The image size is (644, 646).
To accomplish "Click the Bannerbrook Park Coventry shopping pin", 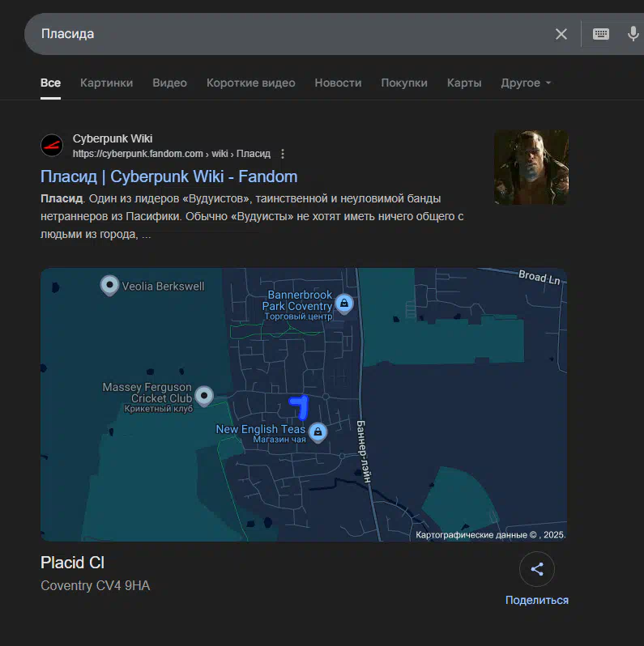I will click(x=343, y=304).
